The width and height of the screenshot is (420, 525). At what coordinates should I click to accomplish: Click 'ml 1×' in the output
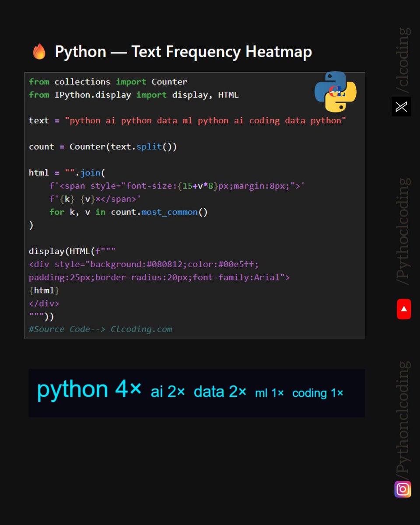tap(269, 393)
